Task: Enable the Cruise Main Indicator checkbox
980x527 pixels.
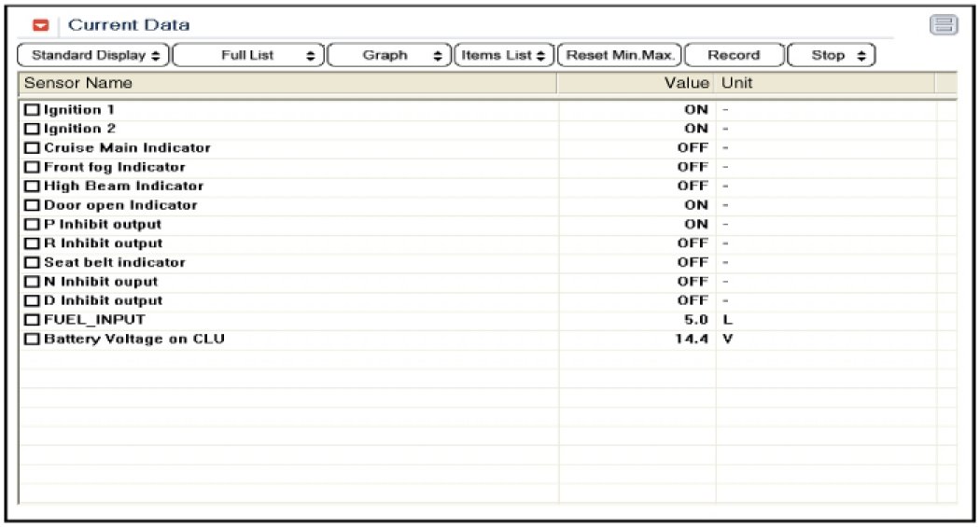Action: 32,148
